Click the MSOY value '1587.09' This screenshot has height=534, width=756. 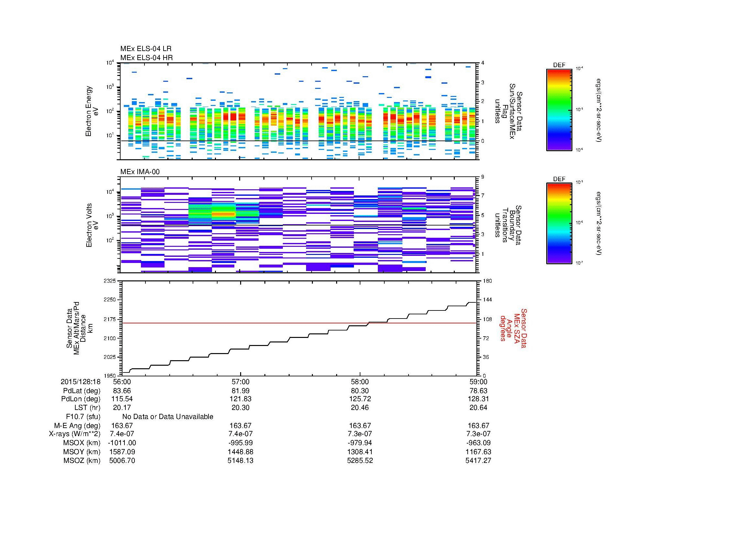[122, 452]
